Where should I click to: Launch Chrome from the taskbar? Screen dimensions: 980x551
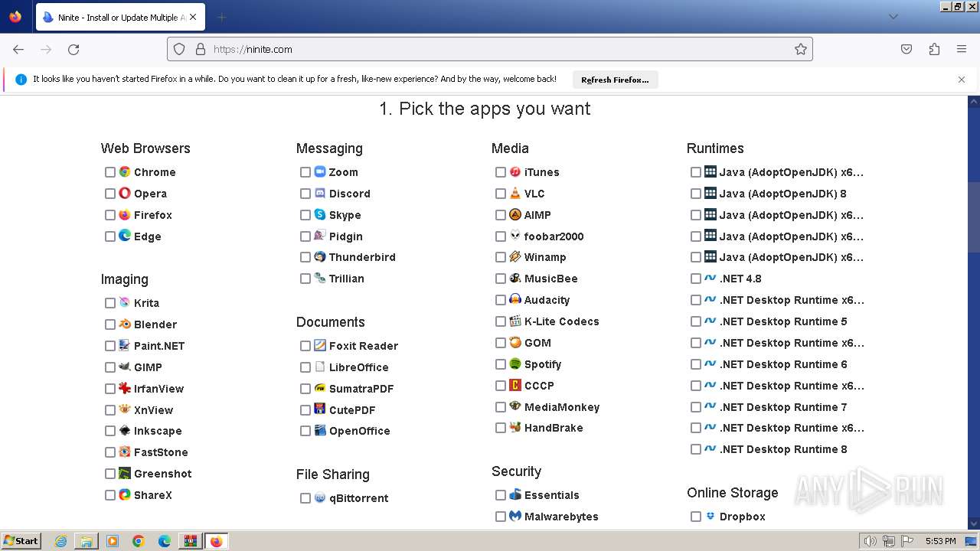click(139, 541)
